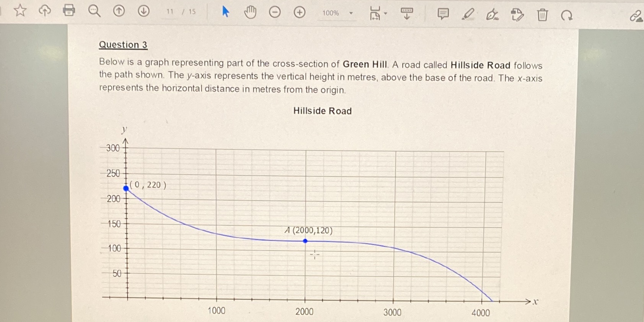Viewport: 644px width, 322px height.
Task: Click the 150 y-axis label
Action: (114, 224)
